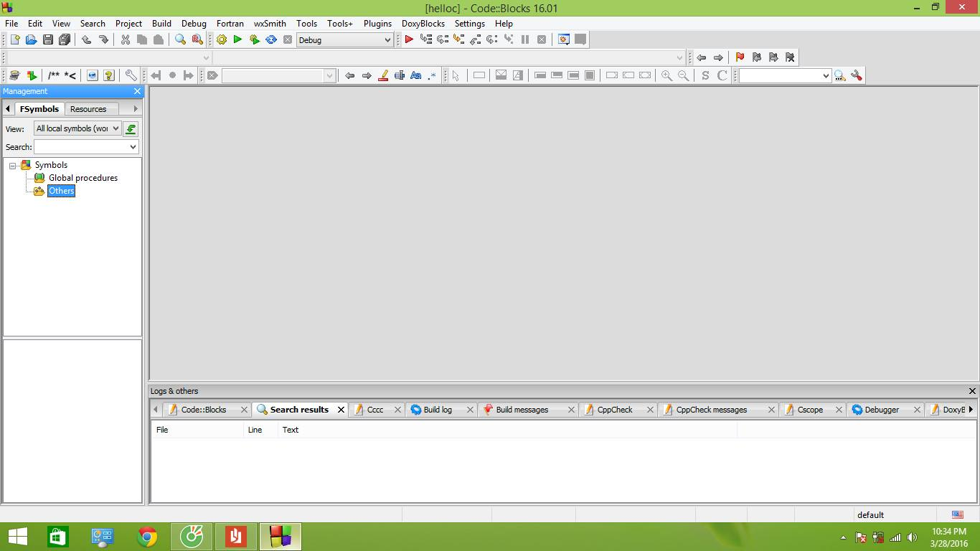Viewport: 980px width, 551px height.
Task: Open DoxyBlocks preferences wrench icon
Action: pyautogui.click(x=131, y=75)
